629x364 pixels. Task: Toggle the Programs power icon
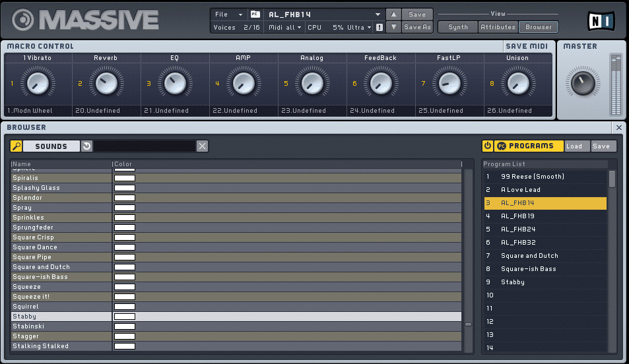pos(488,146)
